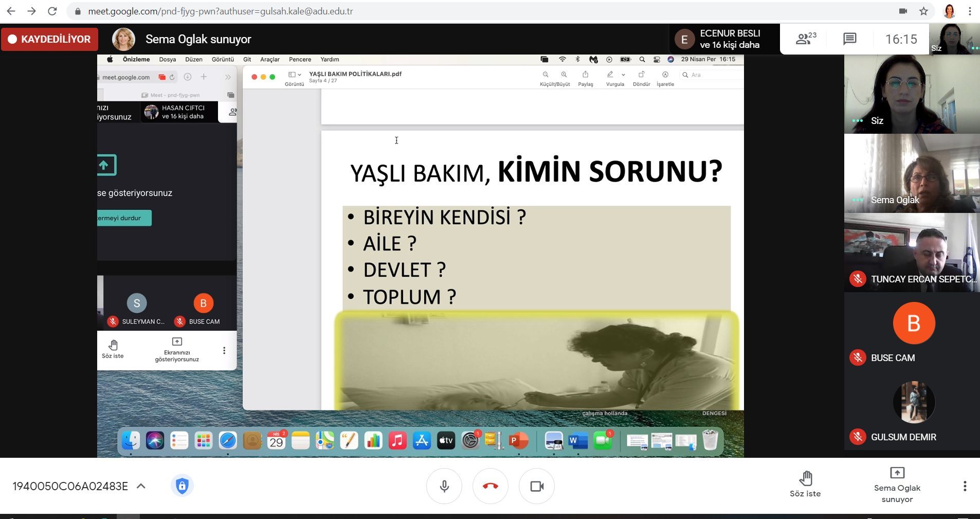980x519 pixels.
Task: Click the security shield icon
Action: click(182, 486)
